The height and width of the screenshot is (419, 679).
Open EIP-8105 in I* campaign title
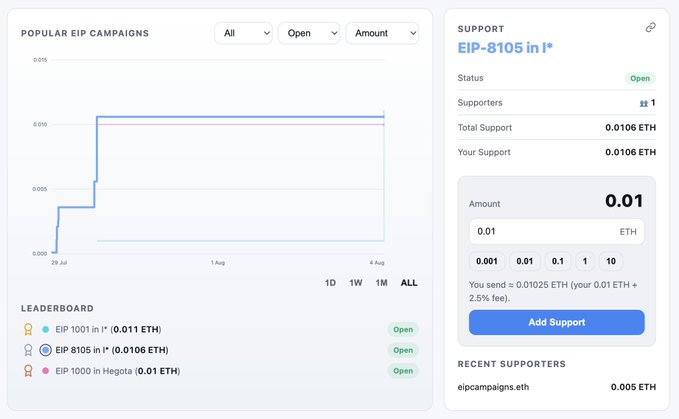click(x=505, y=48)
